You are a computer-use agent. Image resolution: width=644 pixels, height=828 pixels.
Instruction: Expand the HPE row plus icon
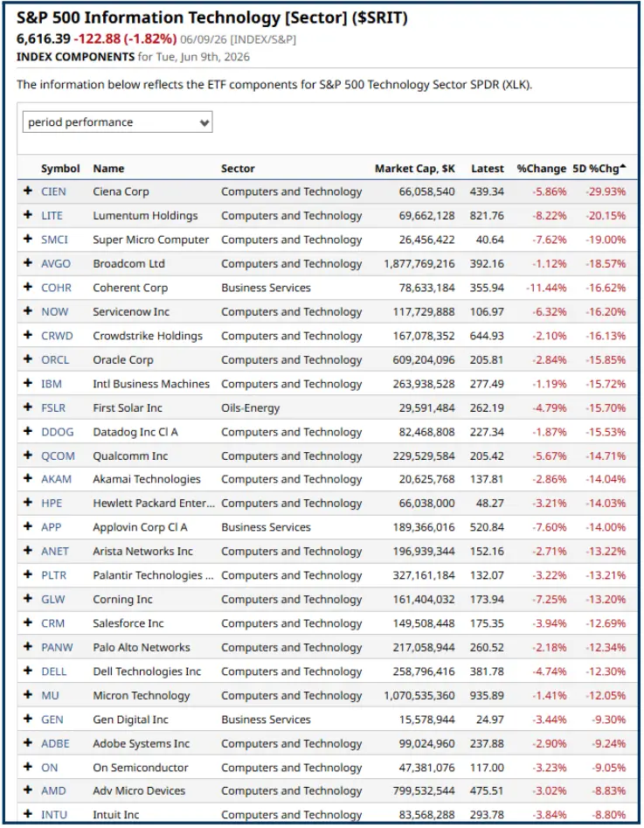pyautogui.click(x=28, y=502)
